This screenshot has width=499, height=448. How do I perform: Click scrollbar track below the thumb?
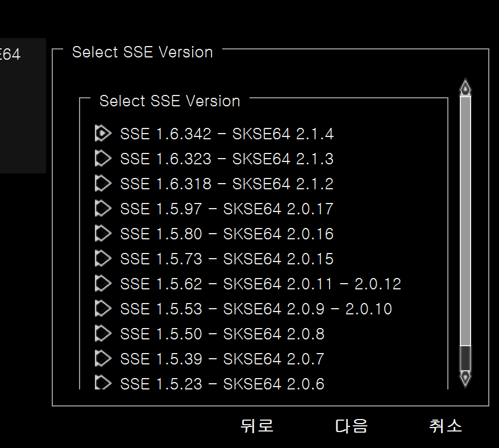pos(465,358)
